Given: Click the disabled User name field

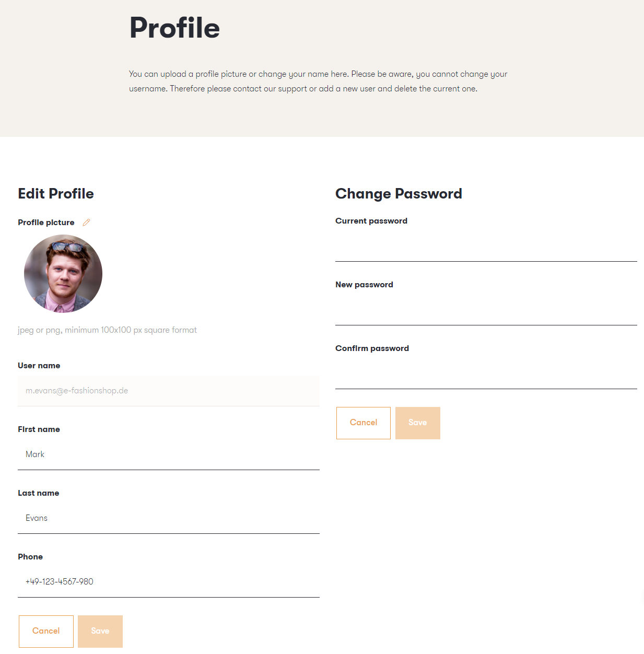Looking at the screenshot, I should tap(169, 391).
